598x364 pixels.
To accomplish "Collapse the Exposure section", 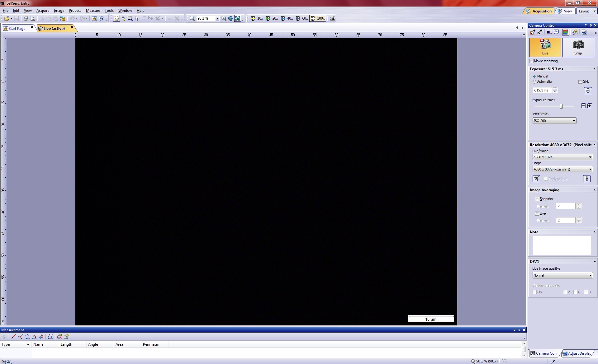I will click(595, 69).
